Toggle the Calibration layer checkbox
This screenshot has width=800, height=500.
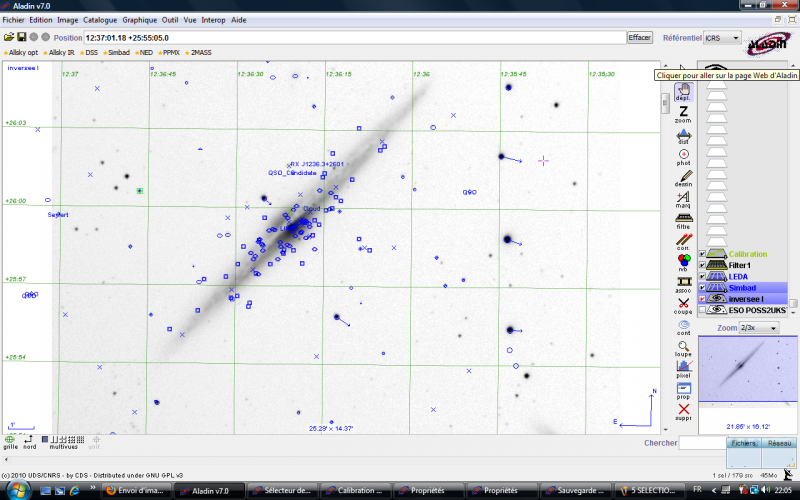(702, 254)
